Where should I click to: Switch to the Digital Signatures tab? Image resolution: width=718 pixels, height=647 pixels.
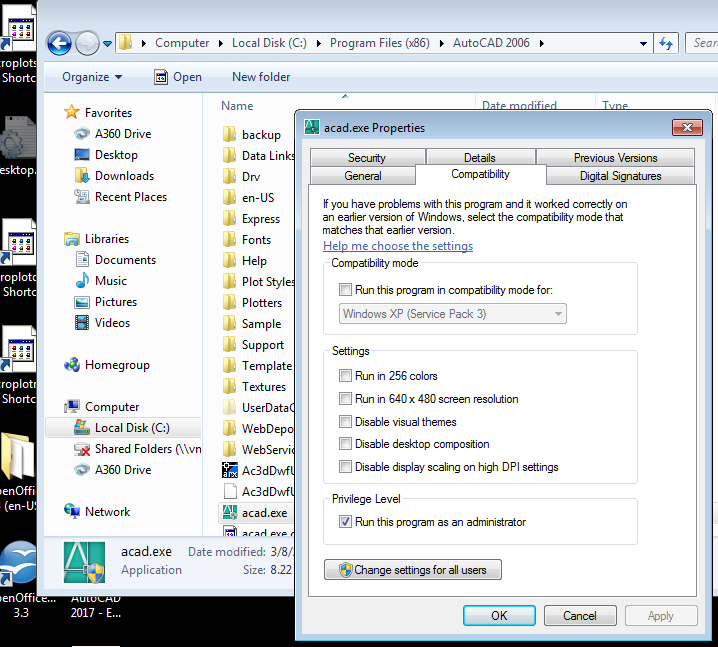620,176
